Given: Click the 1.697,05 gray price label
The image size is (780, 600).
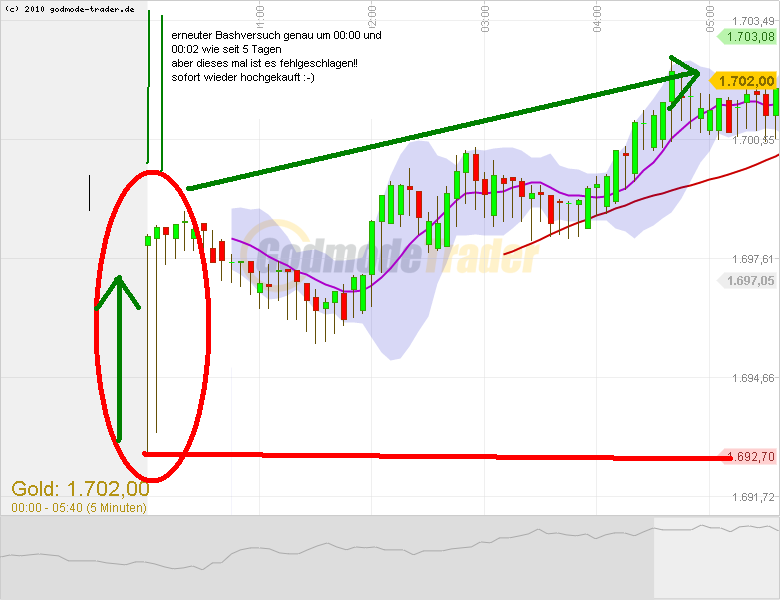Looking at the screenshot, I should coord(746,281).
